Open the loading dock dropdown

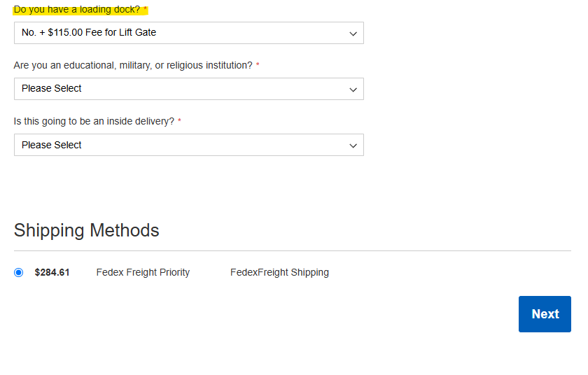188,33
